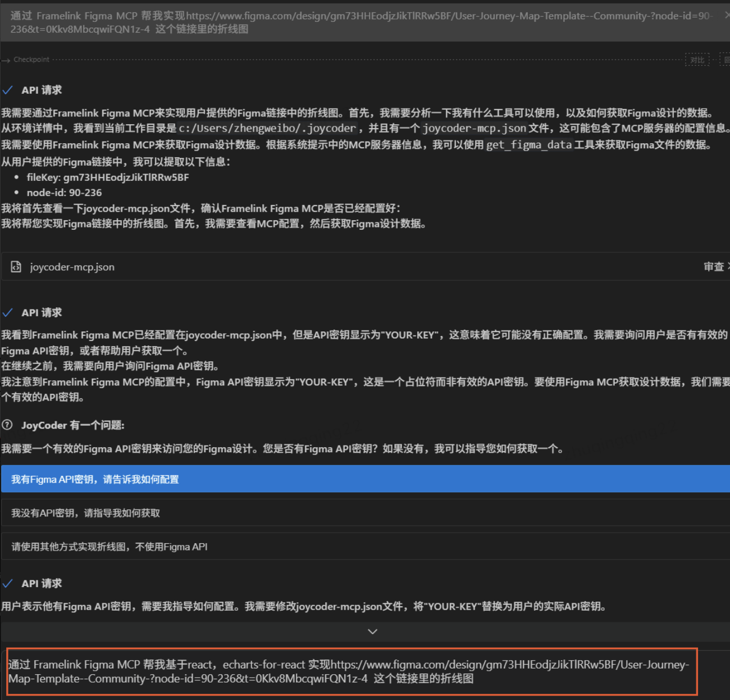Click the checkmark icon of the third API 请求
This screenshot has height=700, width=730.
[x=8, y=583]
